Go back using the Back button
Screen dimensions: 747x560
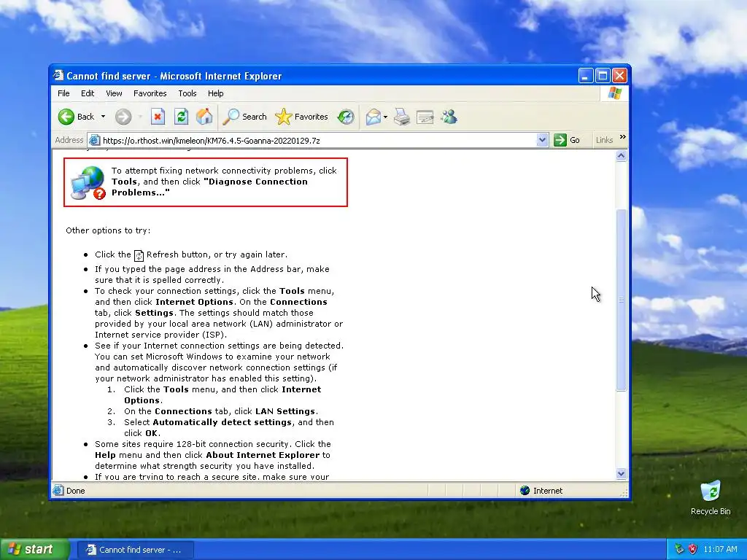76,117
